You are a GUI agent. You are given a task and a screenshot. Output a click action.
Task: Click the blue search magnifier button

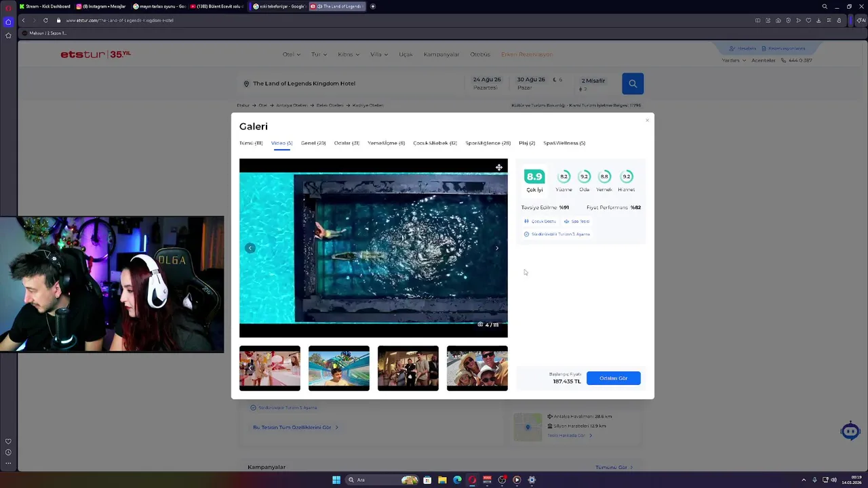coord(633,83)
